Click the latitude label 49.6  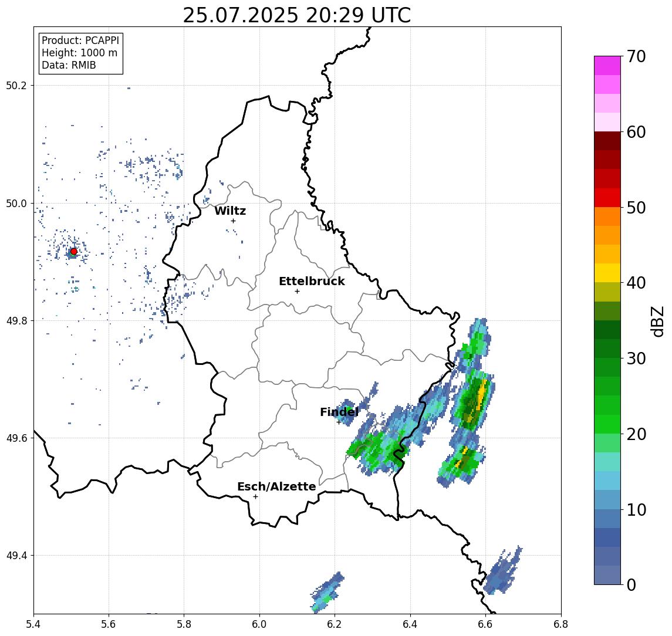16,438
